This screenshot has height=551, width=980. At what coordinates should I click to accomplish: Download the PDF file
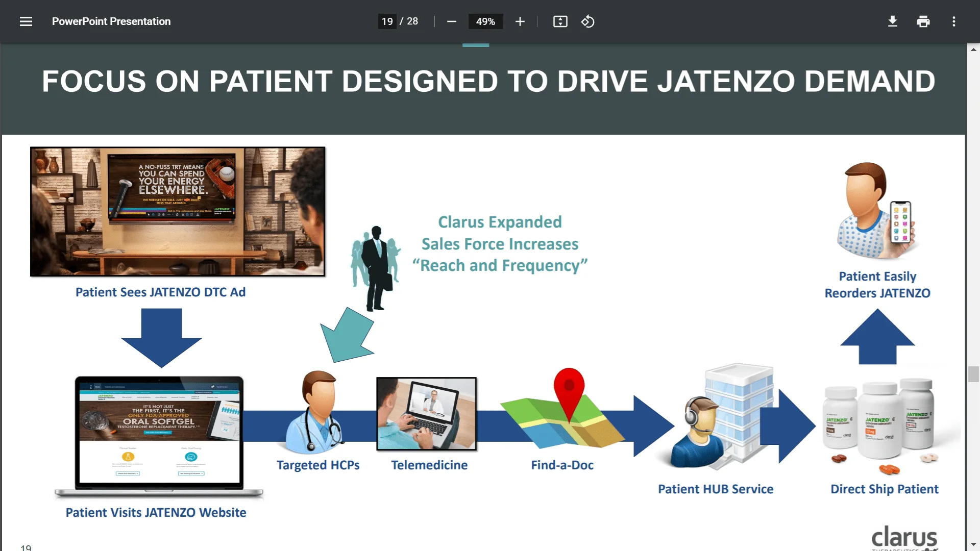(x=893, y=21)
